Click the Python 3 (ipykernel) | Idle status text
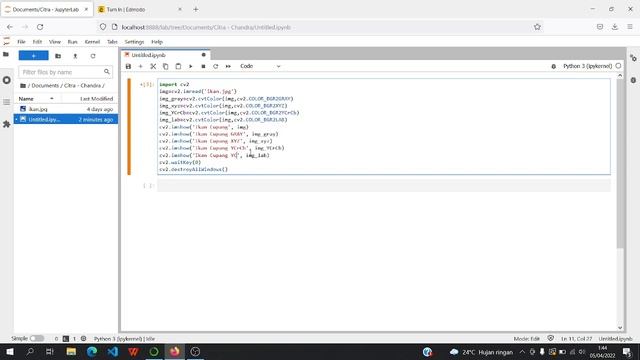The height and width of the screenshot is (360, 640). tap(124, 339)
